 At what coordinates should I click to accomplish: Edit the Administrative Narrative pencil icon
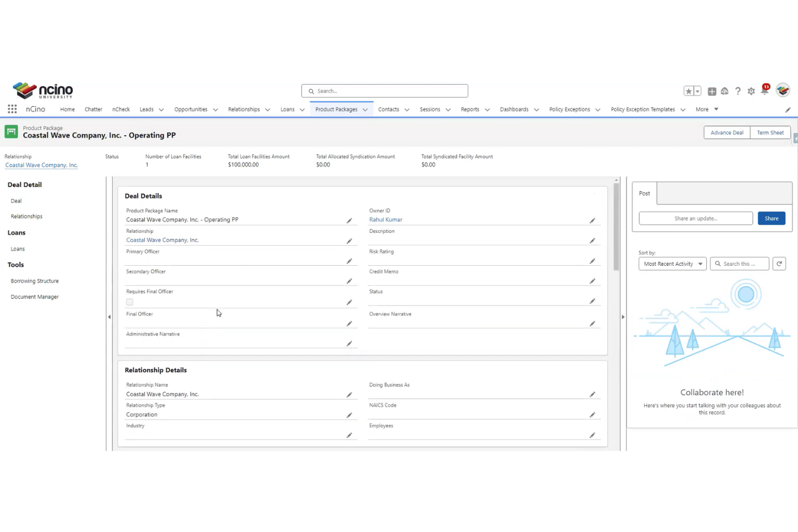tap(349, 343)
